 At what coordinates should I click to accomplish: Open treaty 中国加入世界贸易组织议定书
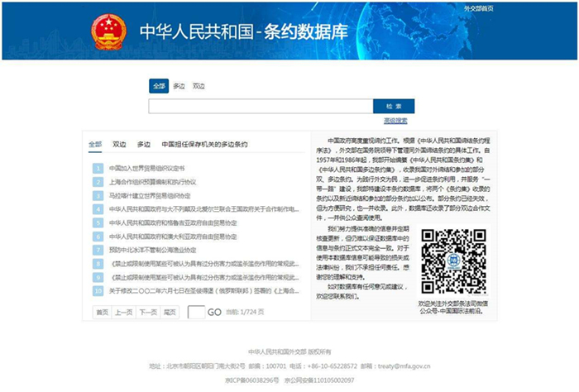tap(146, 169)
